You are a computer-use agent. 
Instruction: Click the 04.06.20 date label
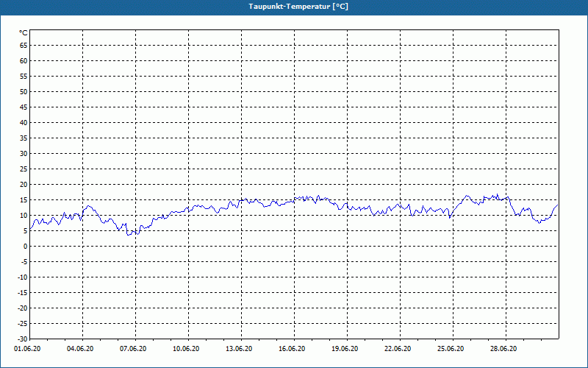coord(80,349)
